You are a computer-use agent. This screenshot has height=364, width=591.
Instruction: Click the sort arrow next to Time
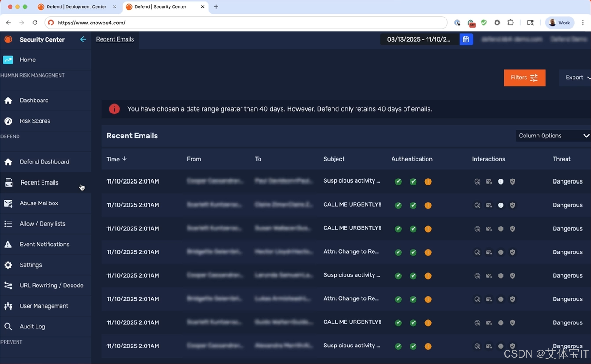click(124, 159)
